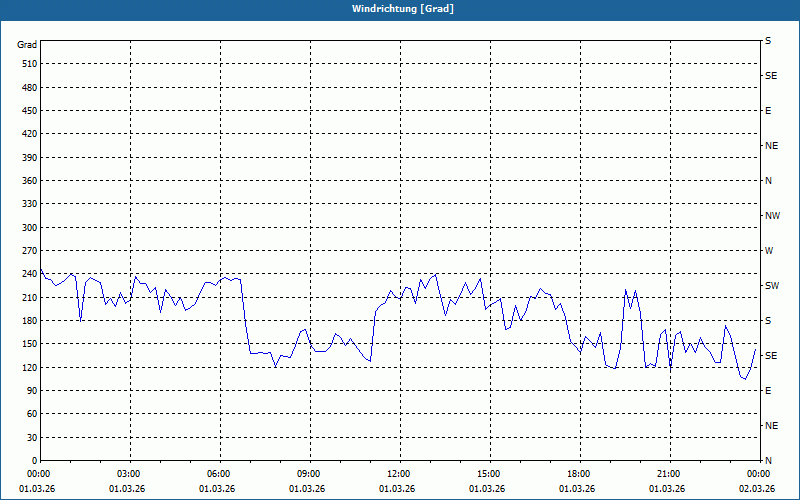Select the E compass label beside 450 gridline
Screen dimensions: 800x500
(x=768, y=111)
